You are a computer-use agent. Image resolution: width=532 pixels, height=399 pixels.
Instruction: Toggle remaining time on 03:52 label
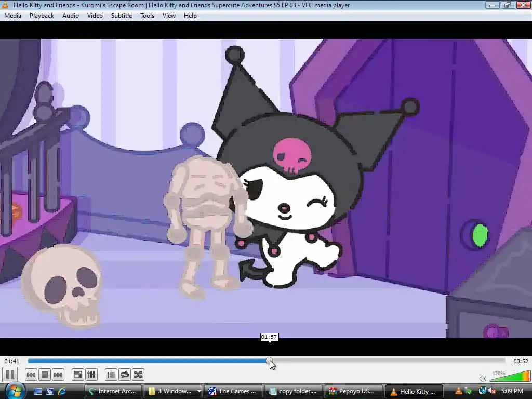[521, 361]
